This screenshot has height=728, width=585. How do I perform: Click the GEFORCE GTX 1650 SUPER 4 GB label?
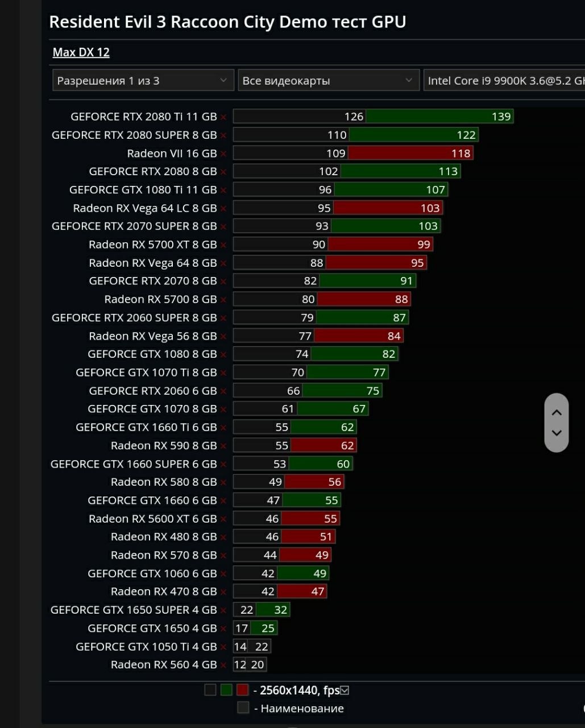[134, 610]
